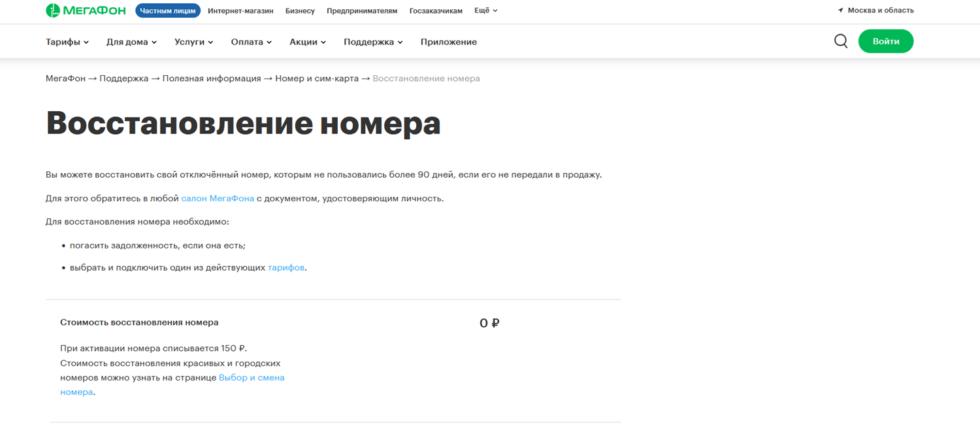Image resolution: width=980 pixels, height=438 pixels.
Task: Expand the Акции dropdown
Action: pyautogui.click(x=308, y=42)
